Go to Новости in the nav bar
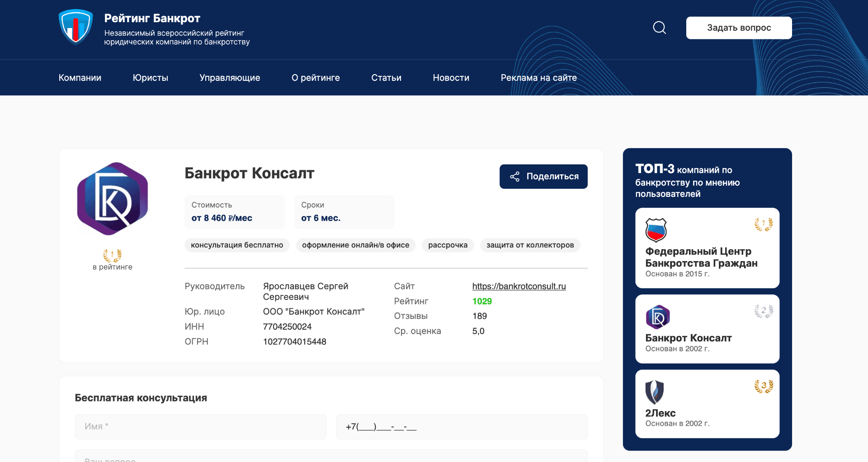 coord(451,78)
